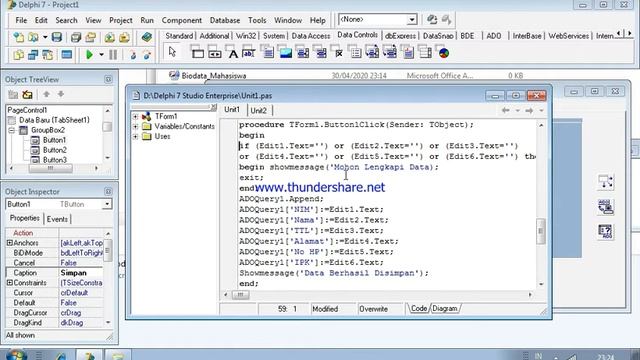Switch to the ADO palette tab
640x360 pixels.
pyautogui.click(x=493, y=36)
